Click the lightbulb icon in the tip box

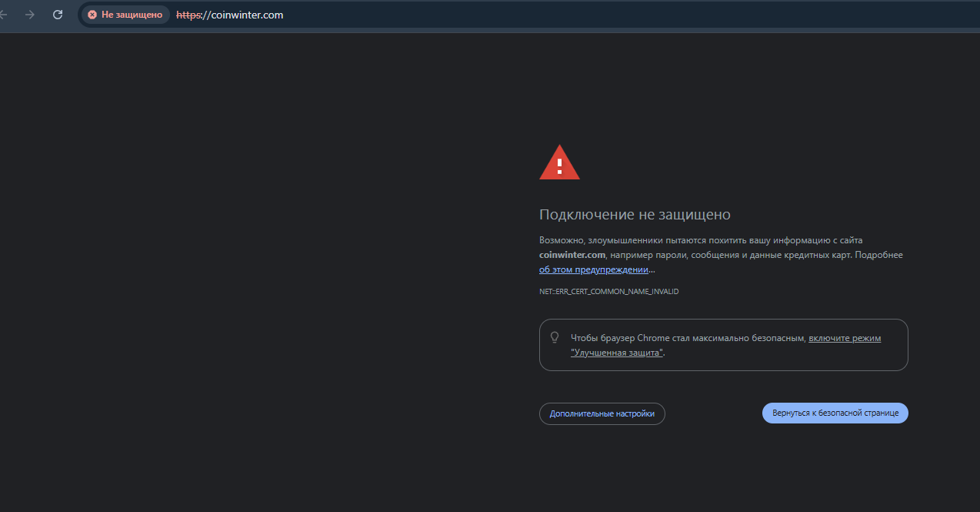(x=555, y=337)
